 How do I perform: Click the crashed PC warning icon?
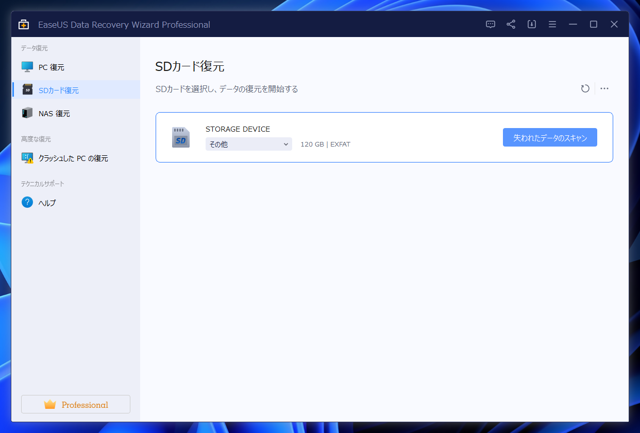tap(27, 158)
